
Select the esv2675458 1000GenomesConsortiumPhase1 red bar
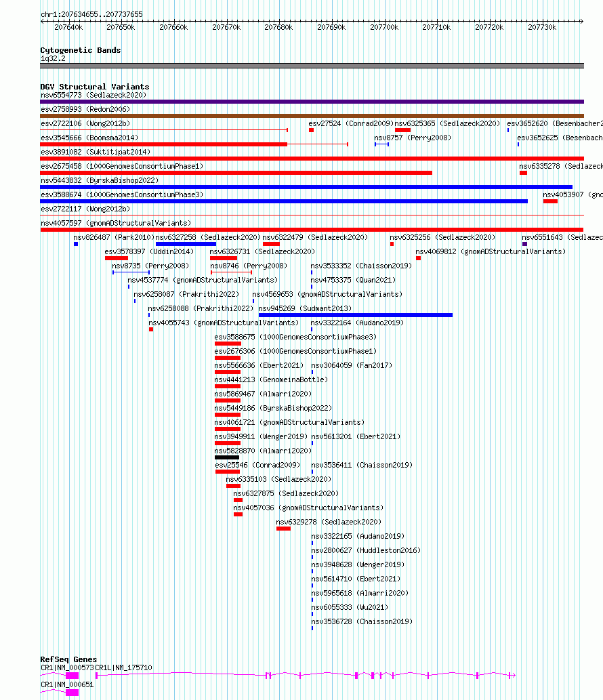click(x=236, y=173)
